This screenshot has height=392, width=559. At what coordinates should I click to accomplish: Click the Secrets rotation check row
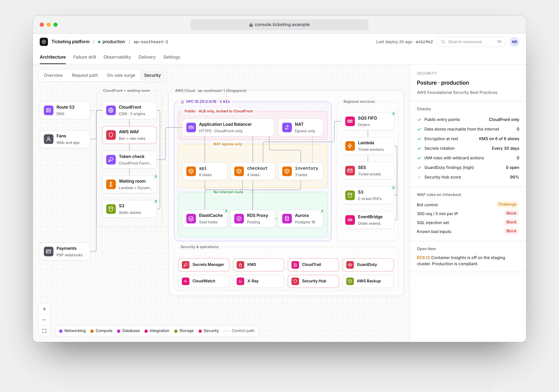coord(468,148)
